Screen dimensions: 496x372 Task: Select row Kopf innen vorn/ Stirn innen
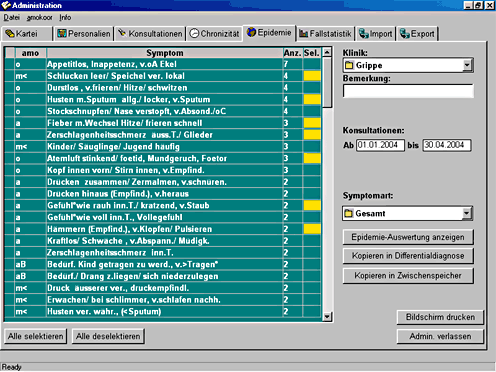click(x=163, y=170)
